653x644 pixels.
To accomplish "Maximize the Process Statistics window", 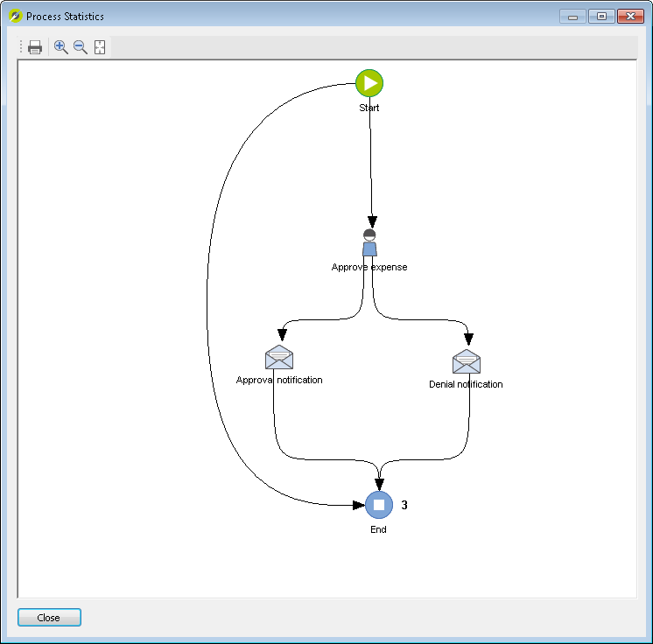I will click(601, 17).
